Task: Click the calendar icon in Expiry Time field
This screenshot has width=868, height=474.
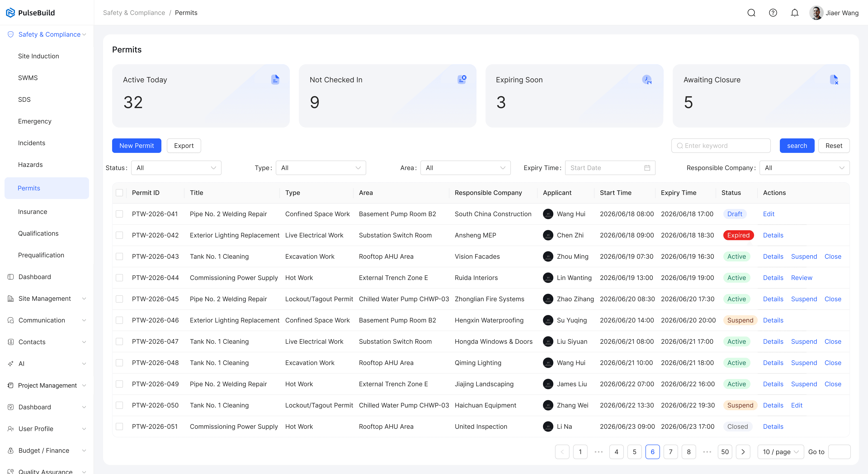Action: [x=647, y=168]
